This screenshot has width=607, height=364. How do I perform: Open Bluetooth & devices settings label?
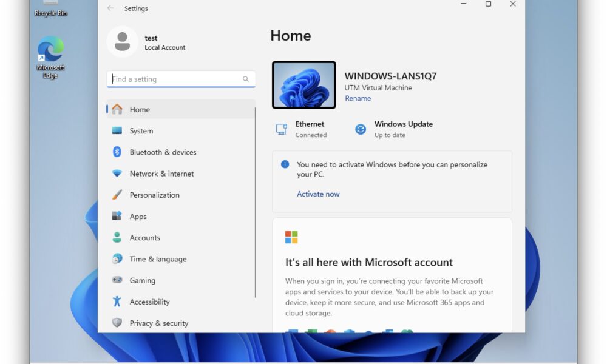(x=163, y=152)
